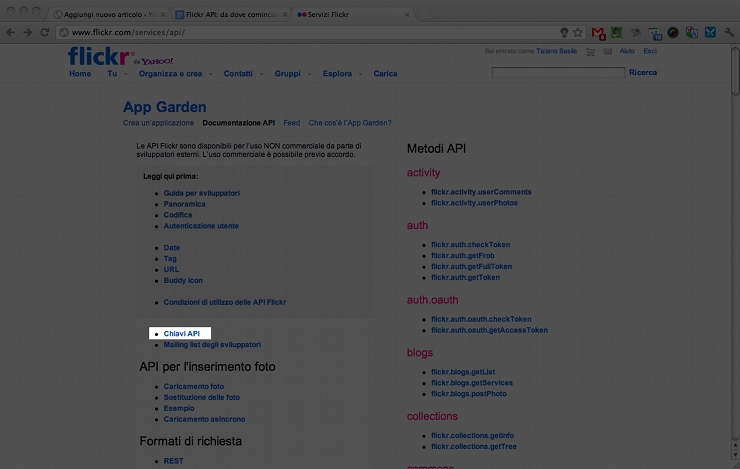Open the shopping cart icon in Flickr header
The image size is (740, 469).
pyautogui.click(x=590, y=51)
